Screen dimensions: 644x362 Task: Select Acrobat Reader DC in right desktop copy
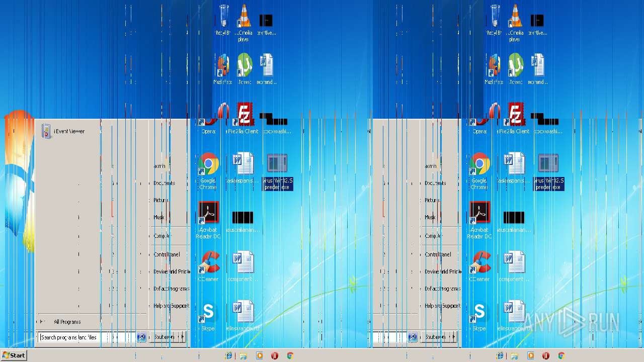(x=479, y=220)
